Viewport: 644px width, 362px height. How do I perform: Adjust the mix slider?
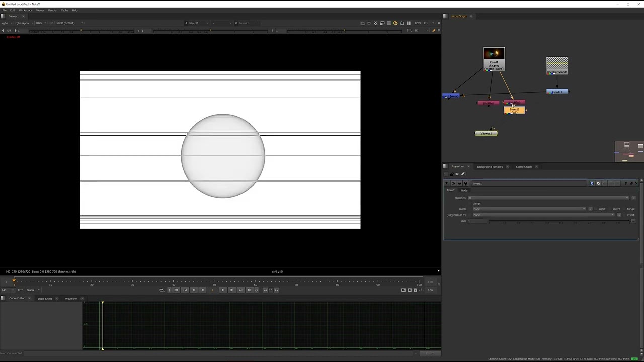[x=558, y=221]
